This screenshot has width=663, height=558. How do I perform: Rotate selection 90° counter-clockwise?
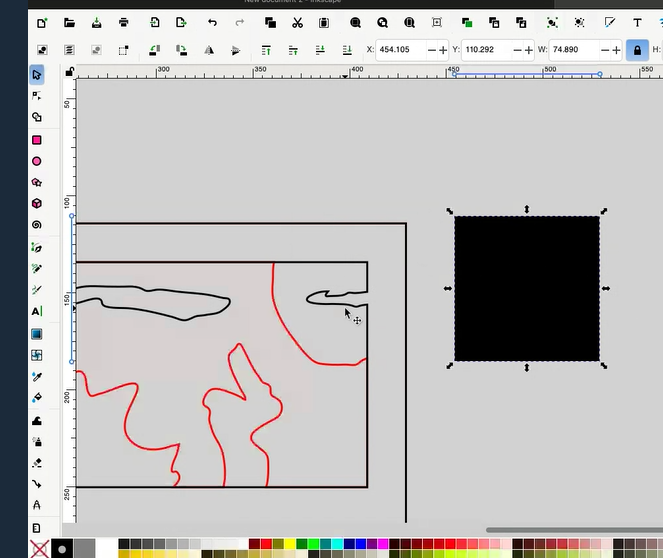154,50
